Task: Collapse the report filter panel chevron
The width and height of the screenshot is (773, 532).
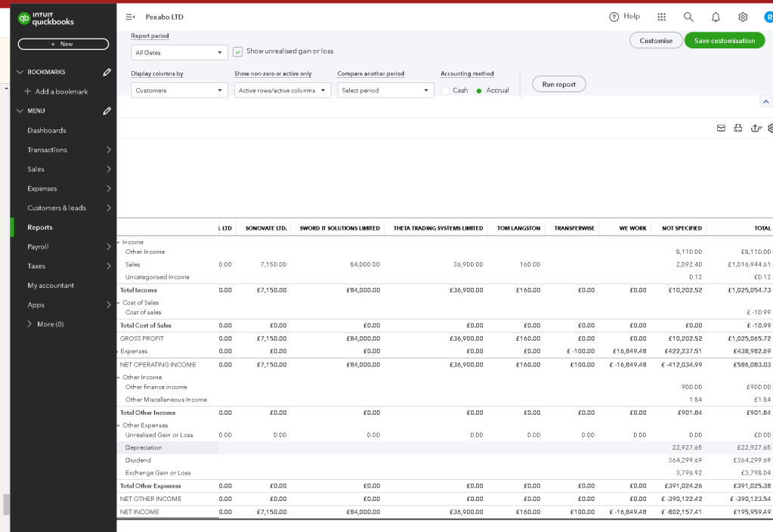Action: (765, 101)
